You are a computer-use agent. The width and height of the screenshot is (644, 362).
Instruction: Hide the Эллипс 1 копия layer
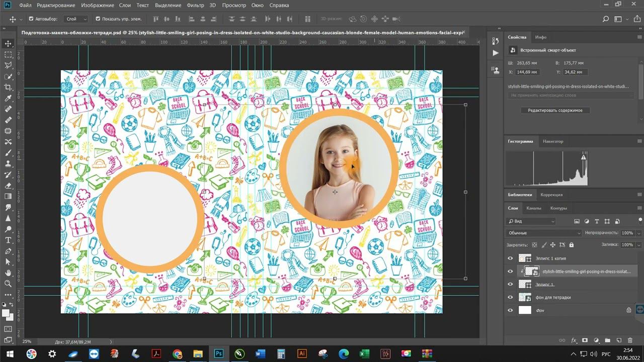point(510,258)
